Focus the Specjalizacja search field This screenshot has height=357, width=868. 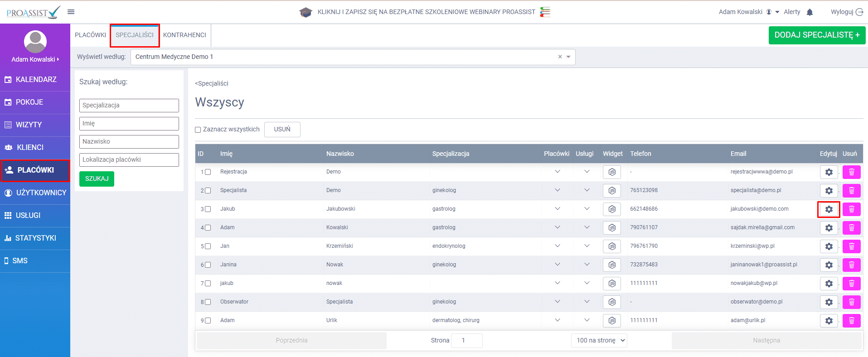tap(129, 106)
